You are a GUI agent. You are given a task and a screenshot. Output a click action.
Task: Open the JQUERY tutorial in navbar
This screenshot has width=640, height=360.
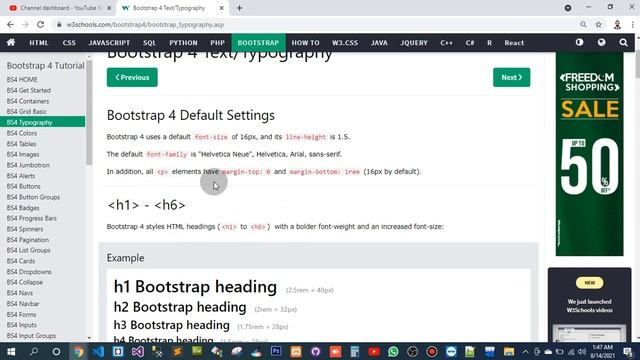point(414,42)
